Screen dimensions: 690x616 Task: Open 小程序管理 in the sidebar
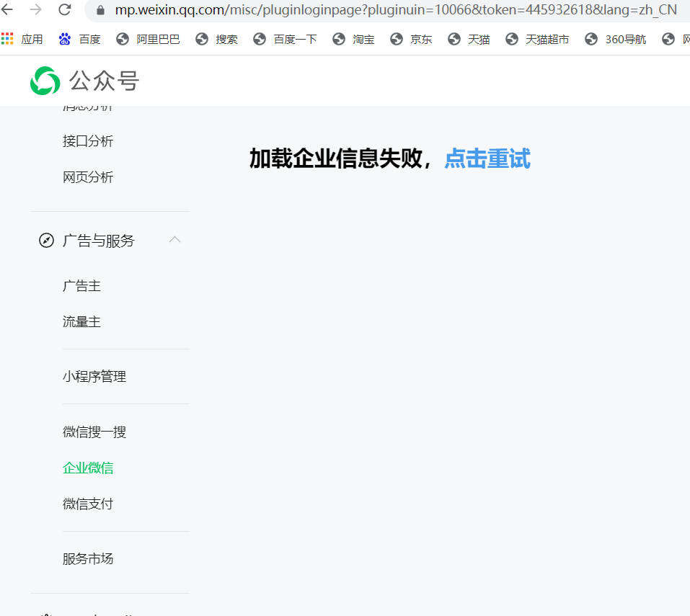click(94, 376)
